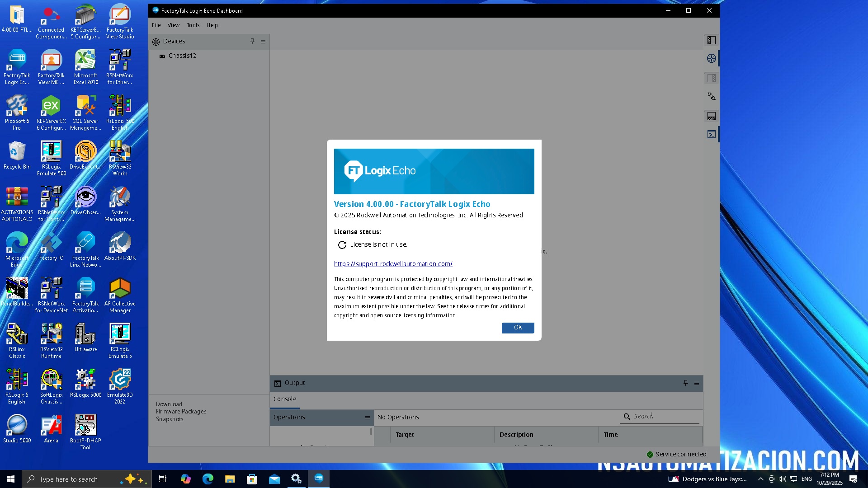Select Chassis12 in the Devices tree
The image size is (868, 488).
[x=182, y=56]
